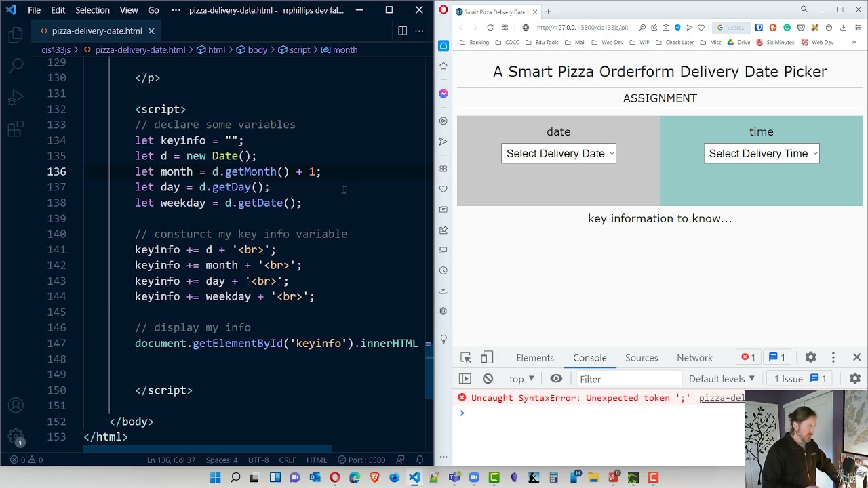Image resolution: width=868 pixels, height=488 pixels.
Task: Open the Default levels dropdown
Action: click(x=722, y=379)
